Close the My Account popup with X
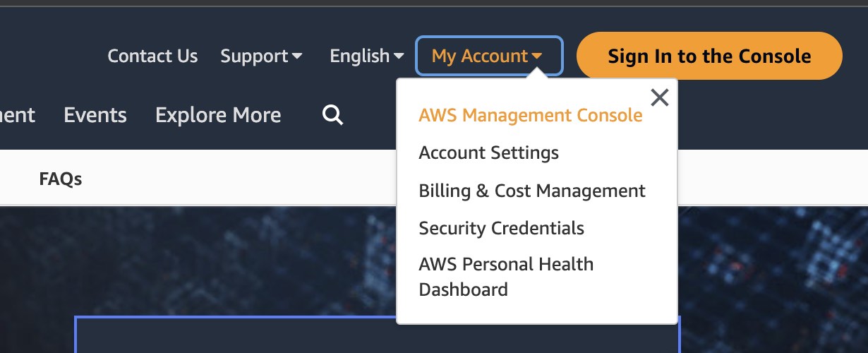Screen dimensions: 868x353 (x=659, y=97)
